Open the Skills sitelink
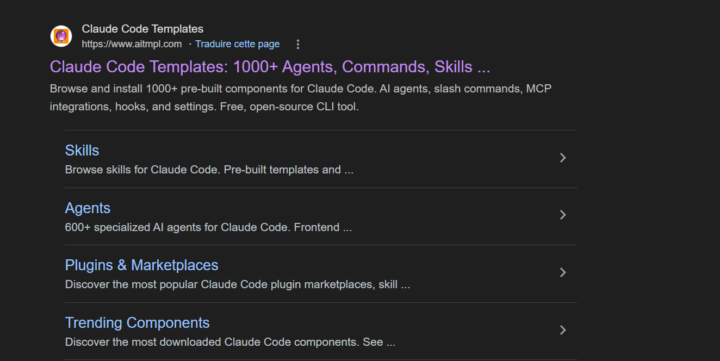The height and width of the screenshot is (361, 720). [82, 151]
